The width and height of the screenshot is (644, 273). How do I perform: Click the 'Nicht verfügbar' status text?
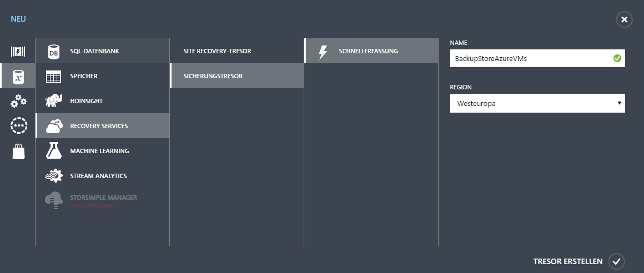(91, 205)
